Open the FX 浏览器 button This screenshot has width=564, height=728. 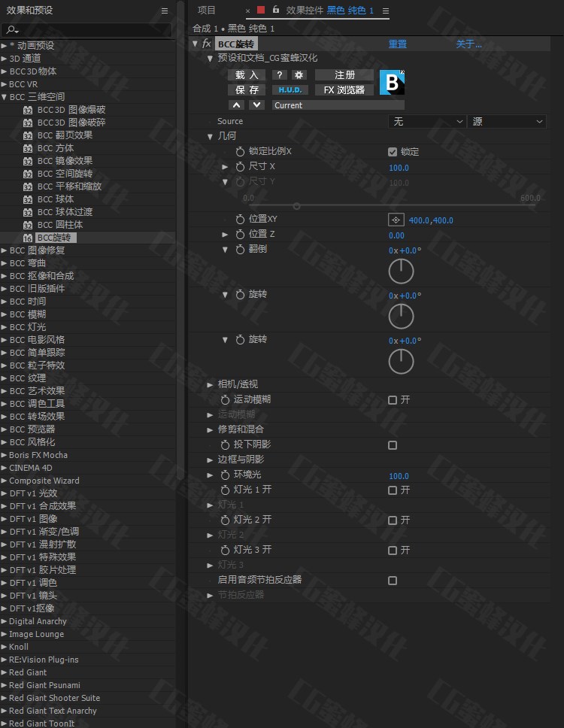coord(344,89)
